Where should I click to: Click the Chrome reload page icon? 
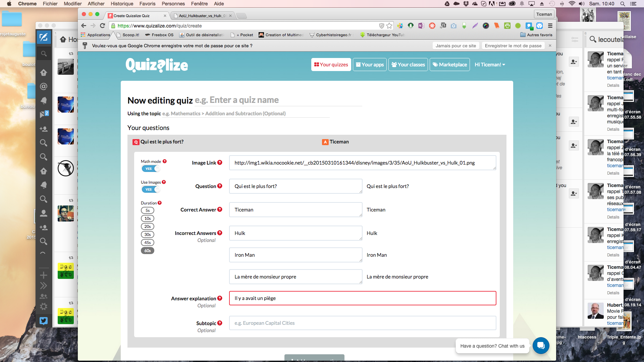[x=103, y=26]
